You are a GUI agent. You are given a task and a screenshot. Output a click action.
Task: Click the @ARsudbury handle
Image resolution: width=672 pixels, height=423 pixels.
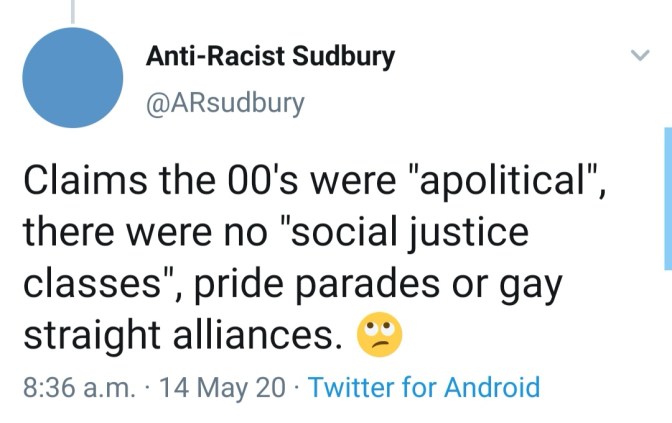225,103
